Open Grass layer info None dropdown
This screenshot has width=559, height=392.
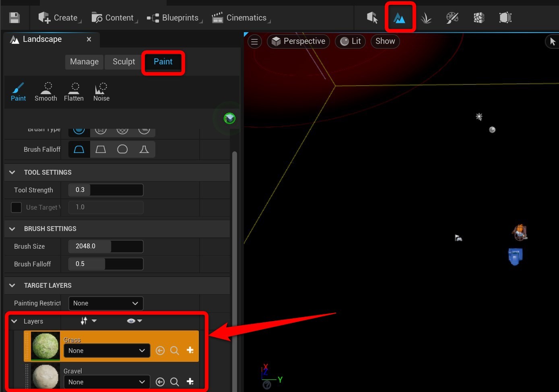[107, 351]
